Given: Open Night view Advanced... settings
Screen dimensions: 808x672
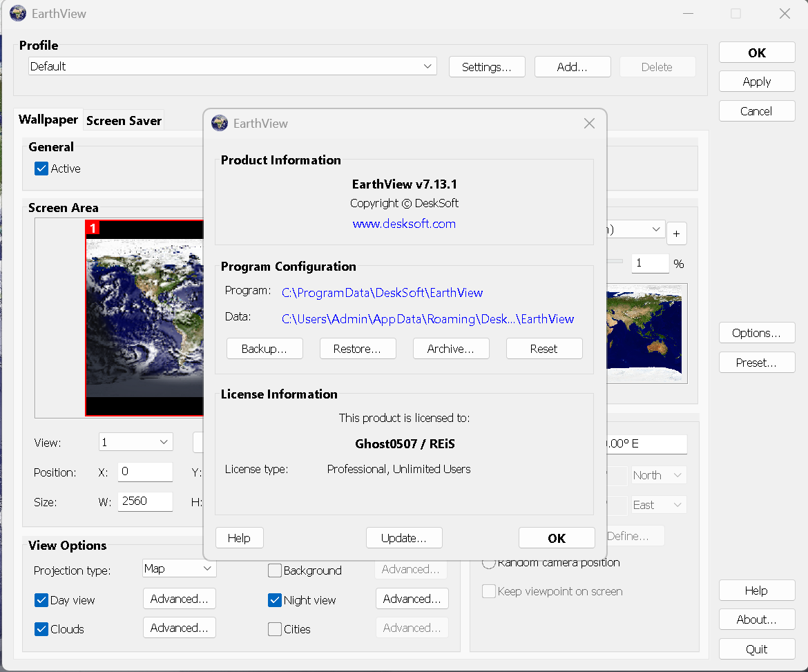Looking at the screenshot, I should (412, 599).
